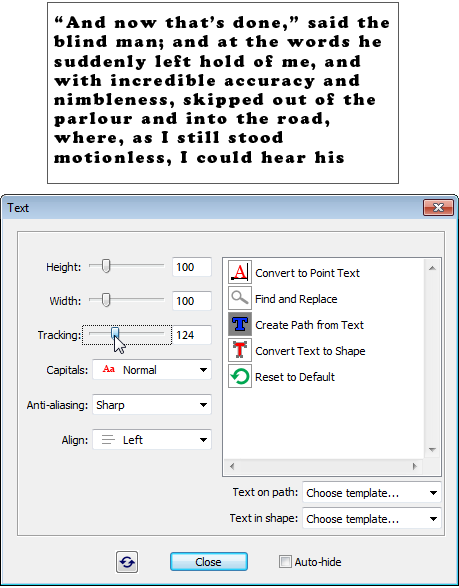Image resolution: width=459 pixels, height=588 pixels.
Task: Close the Text dialog with the X
Action: (x=438, y=207)
